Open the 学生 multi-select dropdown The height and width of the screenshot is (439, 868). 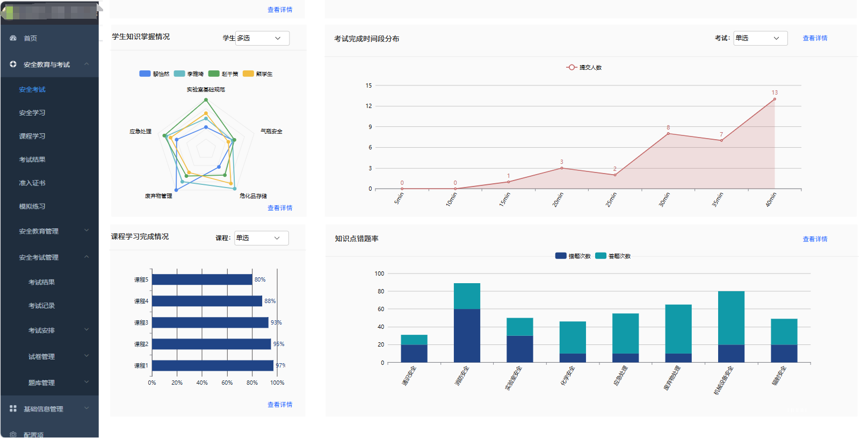[x=262, y=38]
